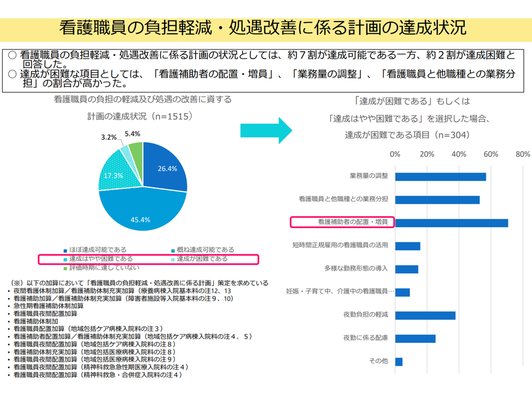Viewport: 532px width, 399px height.
Task: Click the 17.3% pie slice label
Action: click(x=113, y=176)
